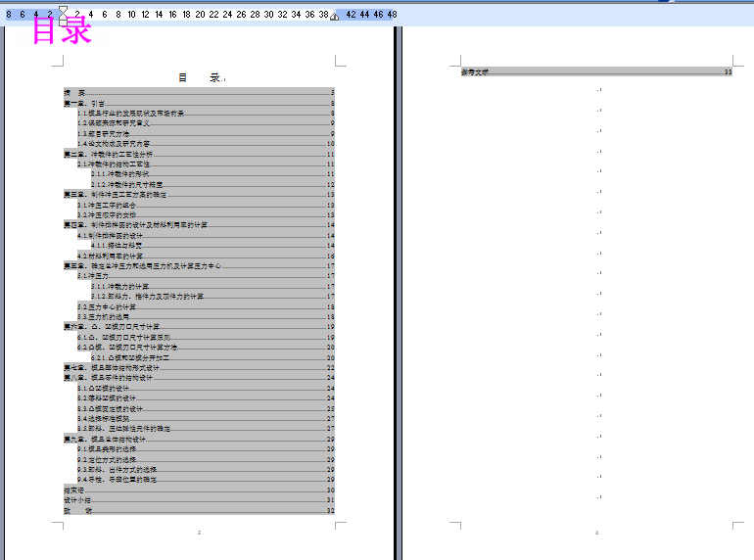Open contents entry 4.1
Viewport: 754px width, 560px height.
[206, 236]
